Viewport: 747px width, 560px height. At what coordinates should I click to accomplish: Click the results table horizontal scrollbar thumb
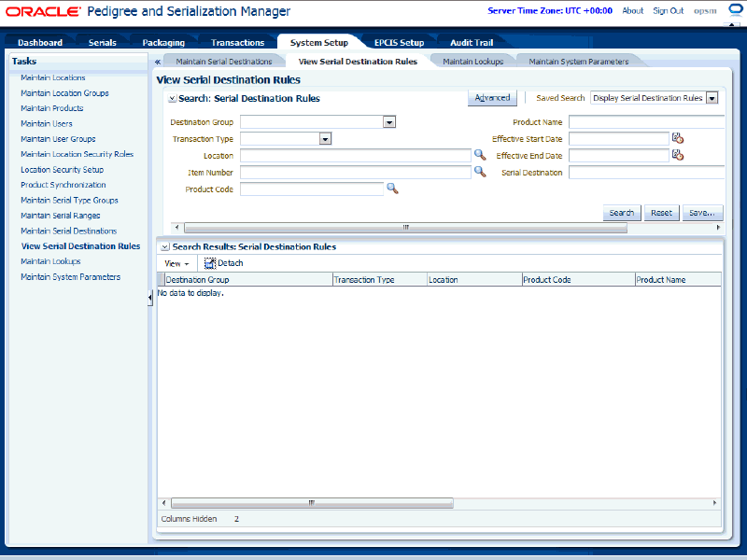[x=312, y=503]
